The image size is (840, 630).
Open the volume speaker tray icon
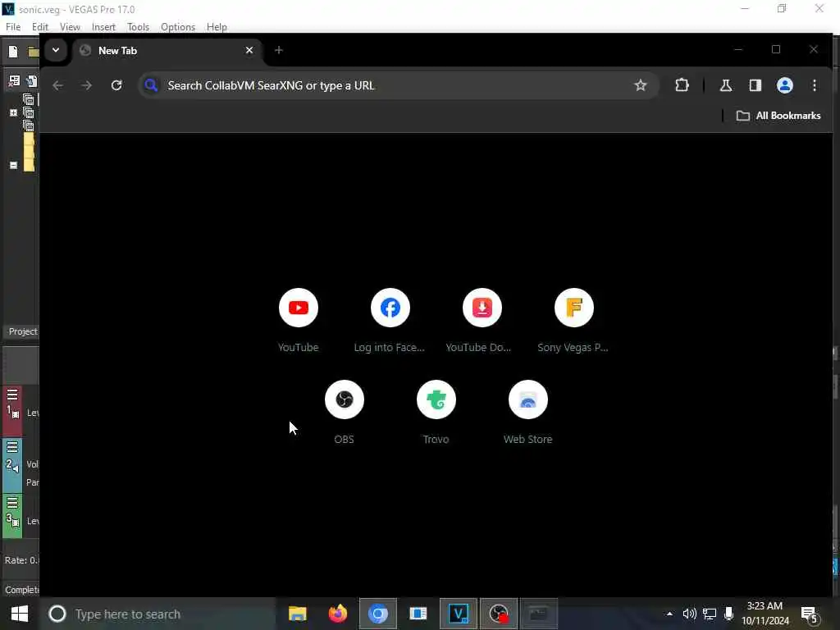(689, 614)
